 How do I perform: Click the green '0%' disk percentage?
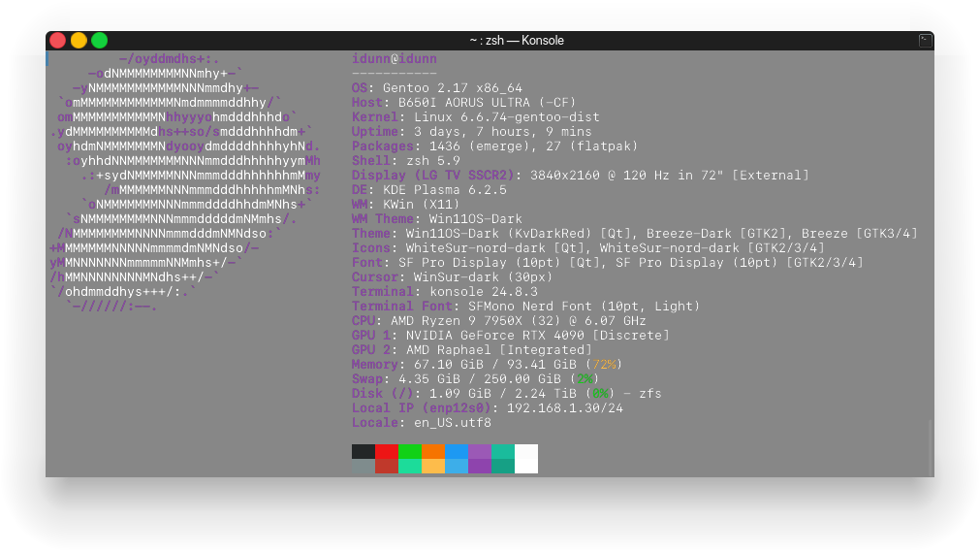pyautogui.click(x=600, y=394)
